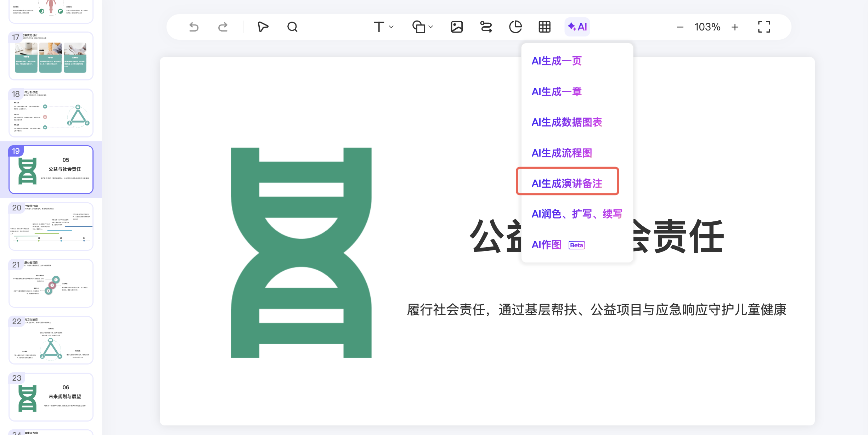Image resolution: width=868 pixels, height=435 pixels.
Task: Open the search magnifier tool
Action: [x=292, y=27]
